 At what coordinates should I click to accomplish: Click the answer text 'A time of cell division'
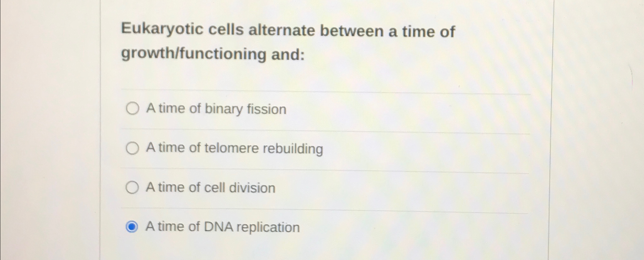pyautogui.click(x=211, y=188)
